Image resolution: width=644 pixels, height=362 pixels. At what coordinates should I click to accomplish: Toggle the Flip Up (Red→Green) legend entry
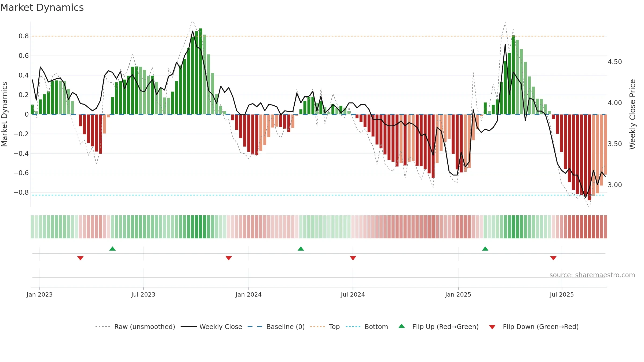439,327
